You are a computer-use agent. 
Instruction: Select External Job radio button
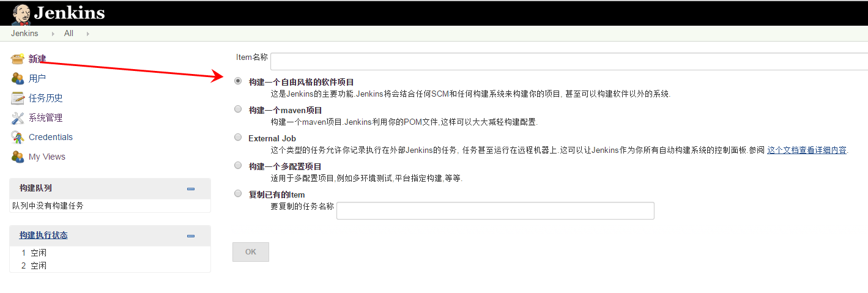click(238, 137)
